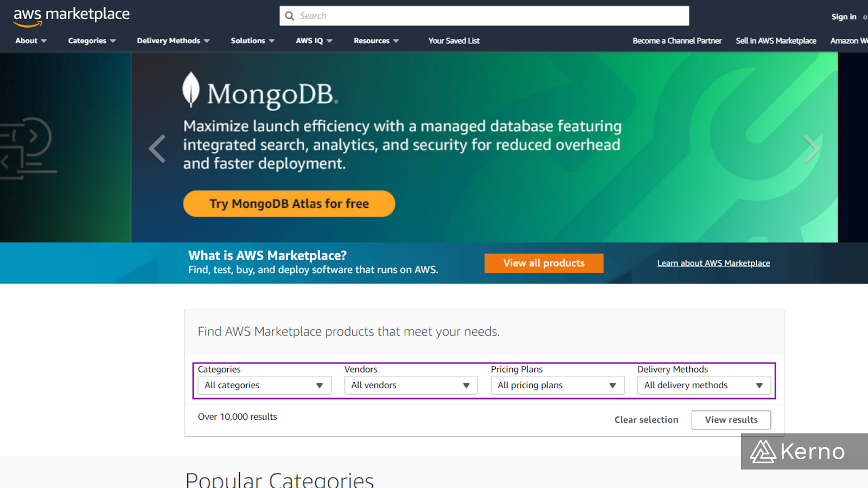Expand the All delivery methods dropdown

coord(704,386)
